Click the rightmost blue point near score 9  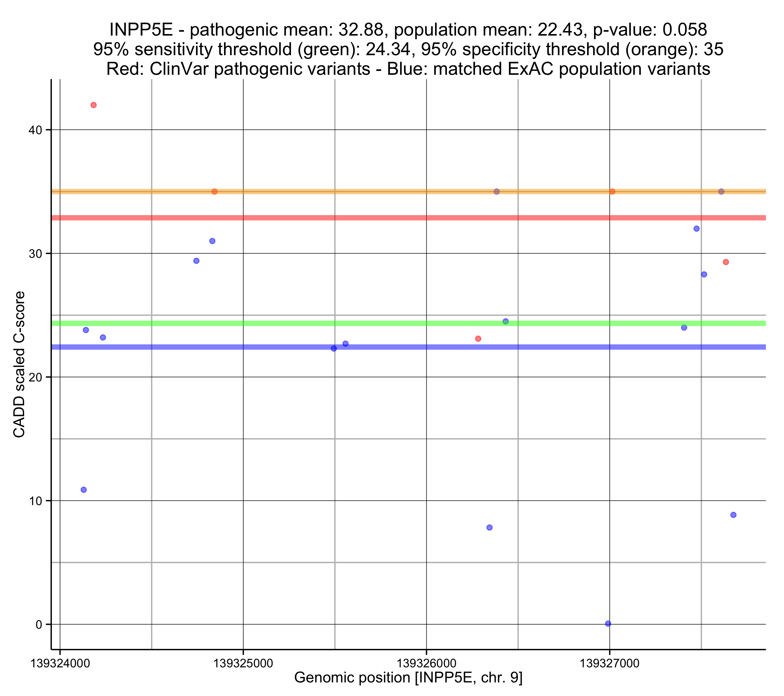733,515
